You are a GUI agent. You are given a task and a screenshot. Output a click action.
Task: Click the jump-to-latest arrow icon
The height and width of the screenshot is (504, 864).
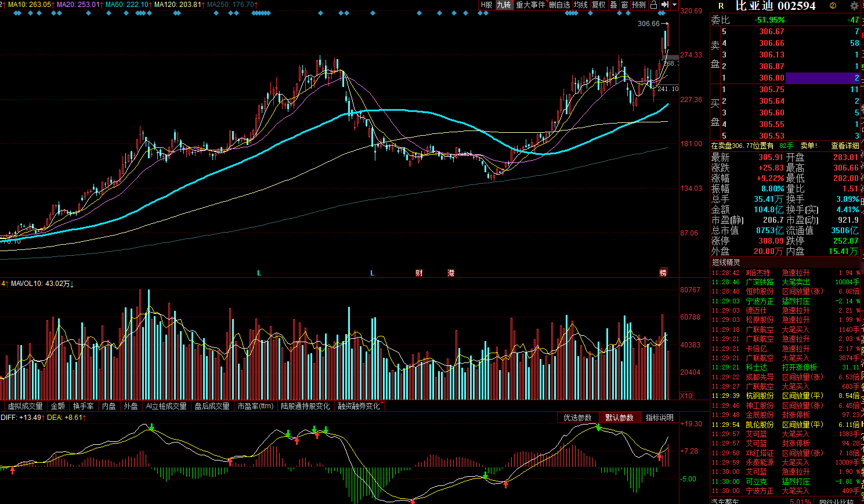coord(665,5)
